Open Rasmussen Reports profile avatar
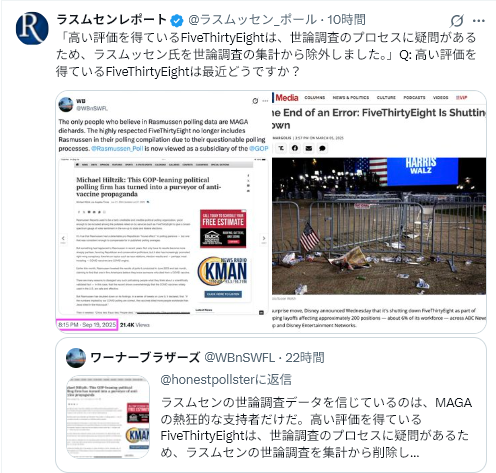The height and width of the screenshot is (473, 496). pyautogui.click(x=32, y=28)
